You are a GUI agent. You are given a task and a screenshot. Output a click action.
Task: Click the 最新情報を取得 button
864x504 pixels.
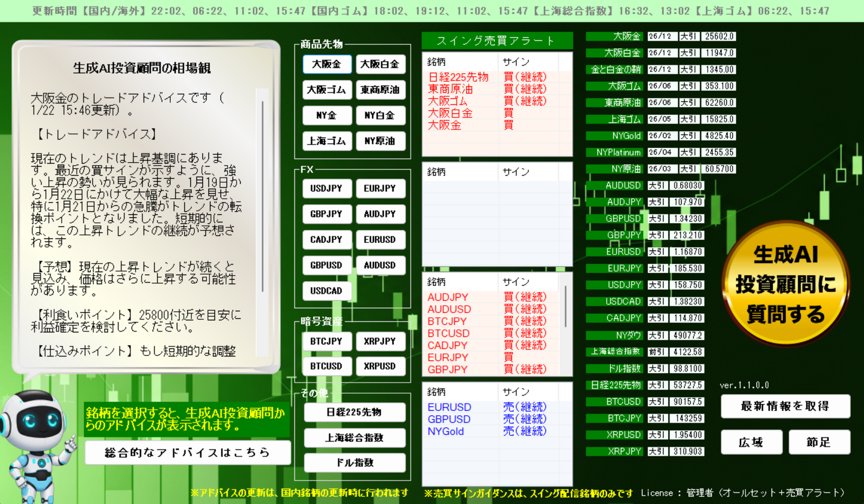[x=785, y=406]
